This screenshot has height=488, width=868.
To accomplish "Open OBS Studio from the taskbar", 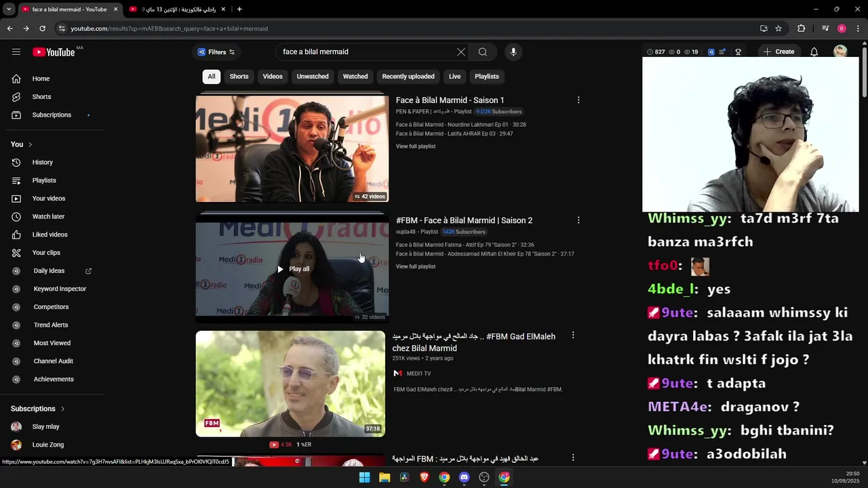I will [x=484, y=477].
